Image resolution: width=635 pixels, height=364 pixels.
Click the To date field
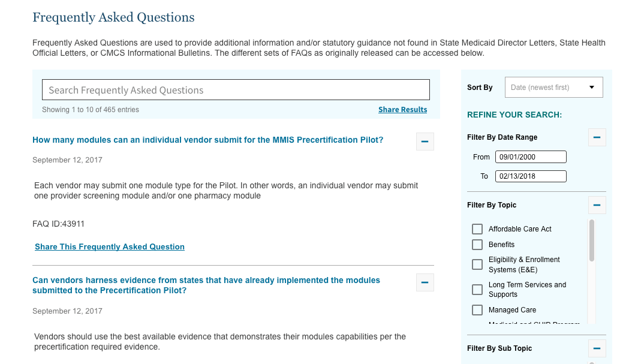click(x=531, y=176)
